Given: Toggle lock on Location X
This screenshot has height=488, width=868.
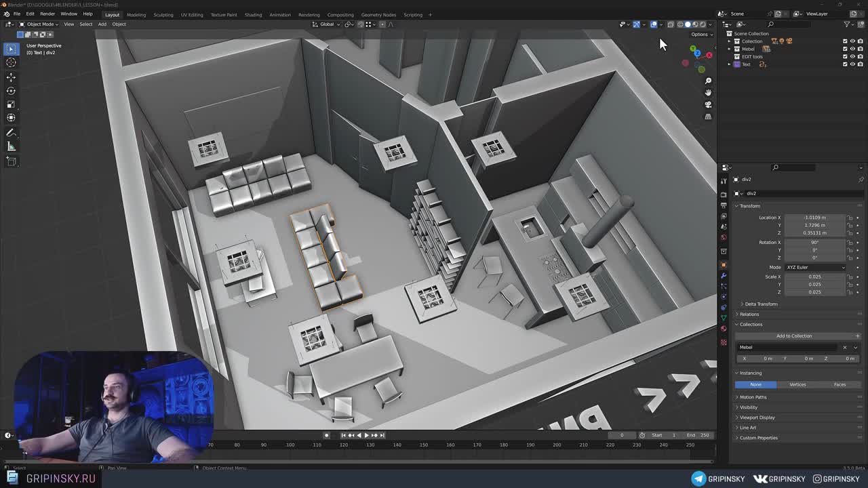Looking at the screenshot, I should 850,218.
